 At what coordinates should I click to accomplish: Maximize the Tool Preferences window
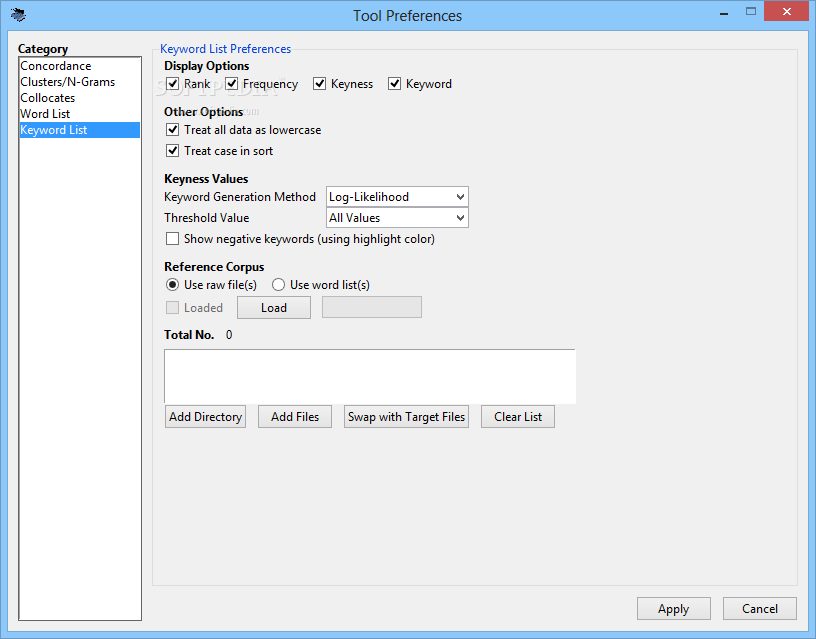[x=750, y=11]
